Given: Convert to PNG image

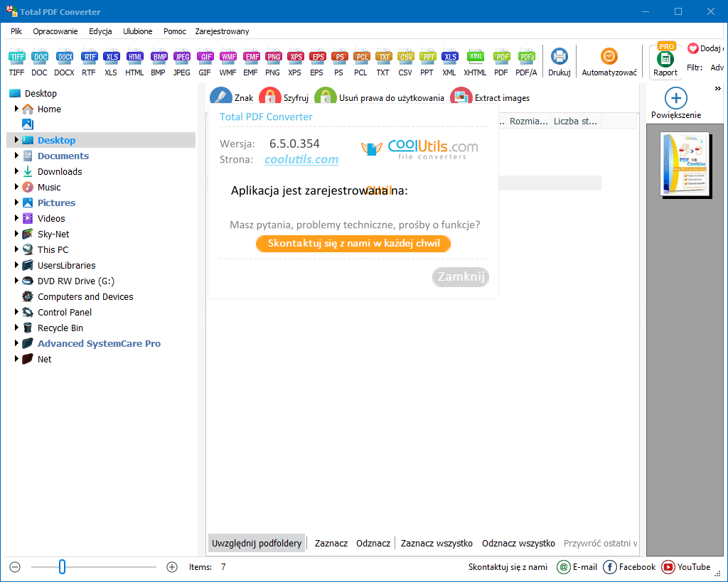Looking at the screenshot, I should 272,63.
